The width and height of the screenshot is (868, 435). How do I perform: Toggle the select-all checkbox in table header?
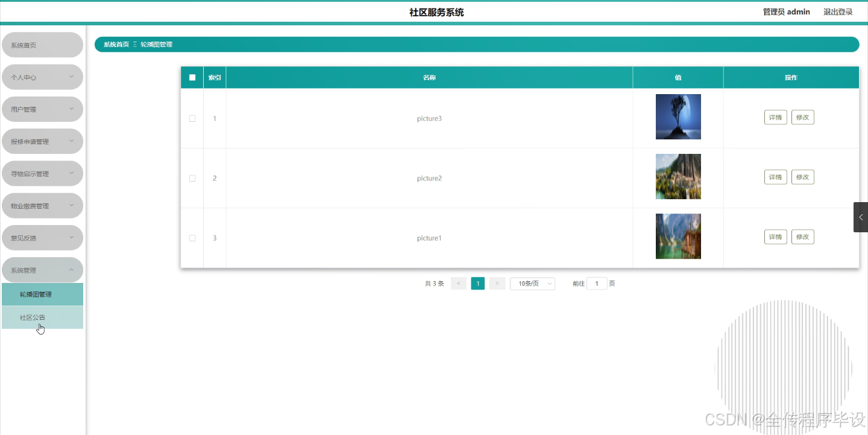(192, 77)
